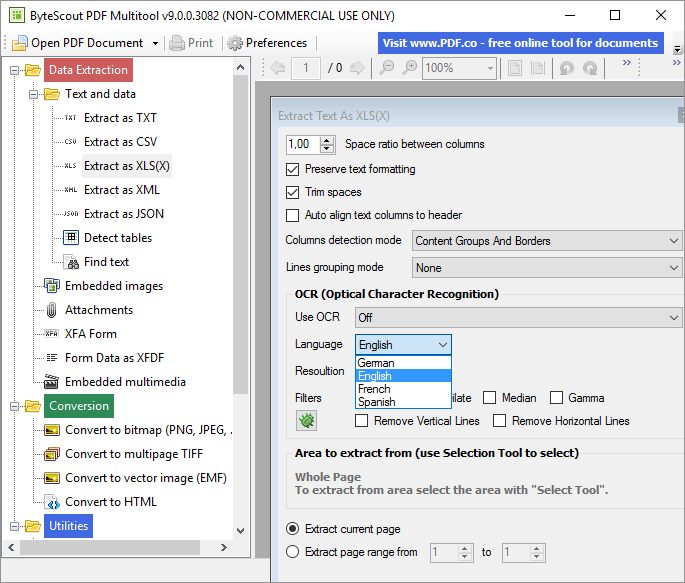Open Preferences via the gear icon
The image size is (685, 583).
tap(235, 43)
